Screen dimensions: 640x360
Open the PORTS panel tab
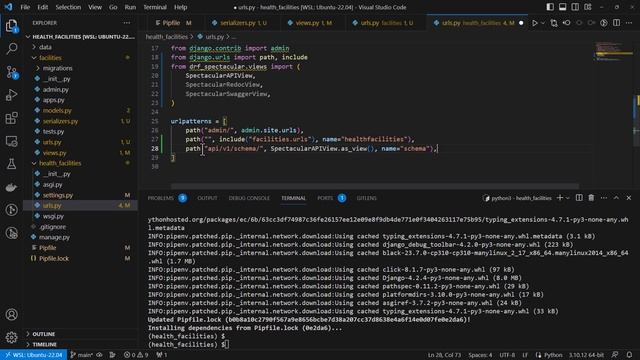325,198
